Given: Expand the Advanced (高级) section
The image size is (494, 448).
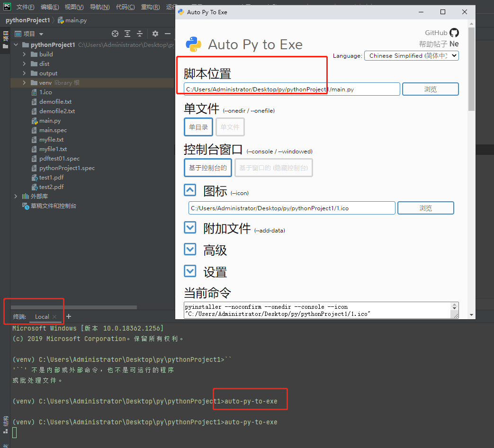Looking at the screenshot, I should tap(190, 249).
